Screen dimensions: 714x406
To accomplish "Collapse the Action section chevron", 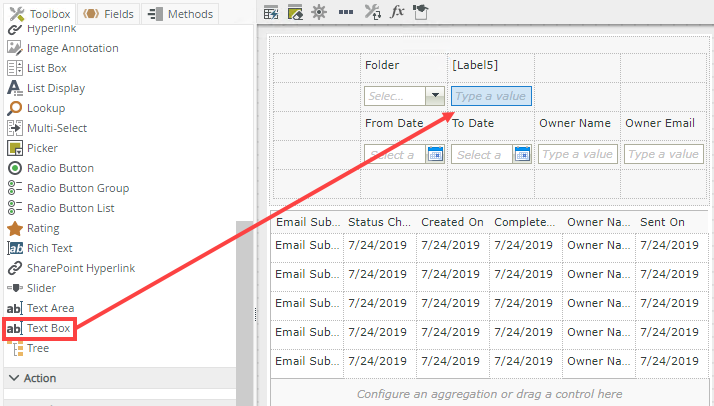I will pos(14,378).
